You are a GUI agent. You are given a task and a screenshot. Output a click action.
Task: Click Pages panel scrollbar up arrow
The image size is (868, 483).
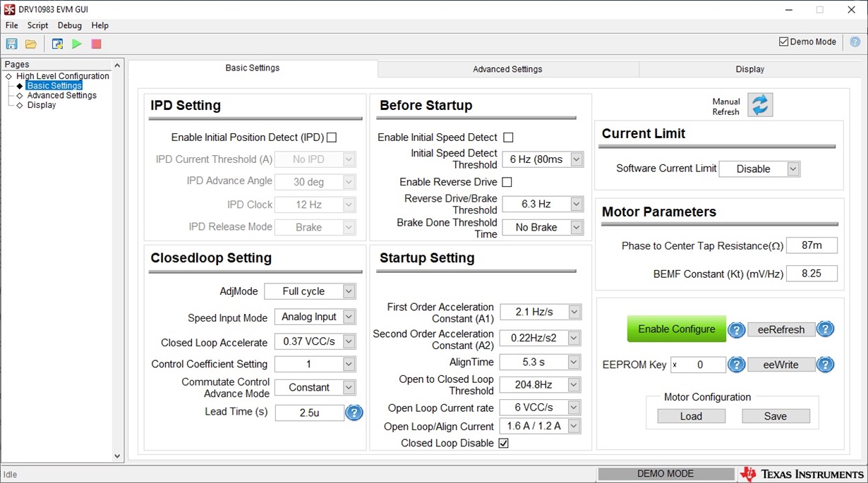click(x=117, y=65)
